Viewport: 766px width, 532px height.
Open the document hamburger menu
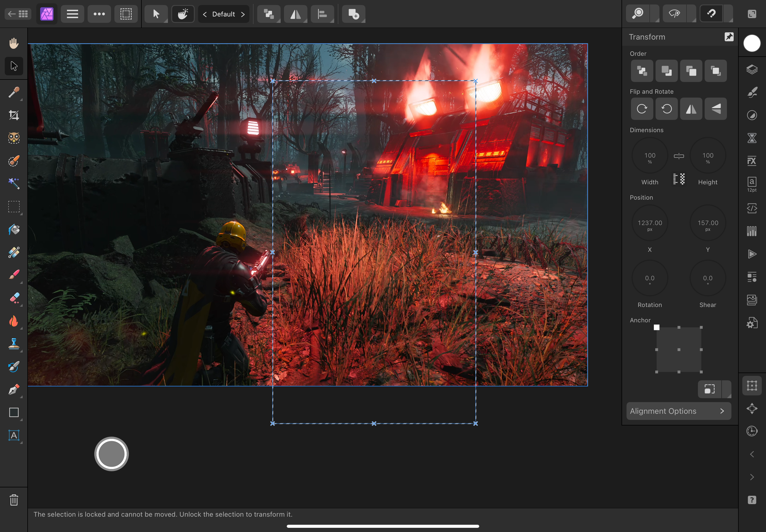[x=72, y=14]
